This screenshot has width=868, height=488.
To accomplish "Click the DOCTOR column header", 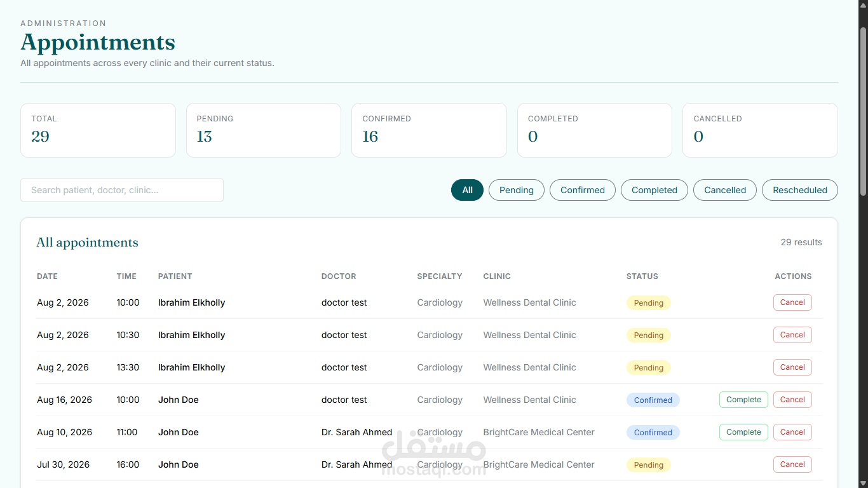I will (339, 276).
